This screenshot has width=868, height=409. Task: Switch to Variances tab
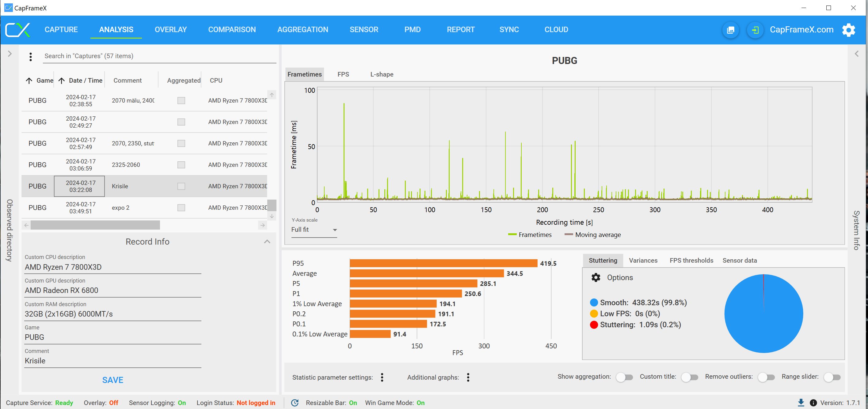pos(643,261)
